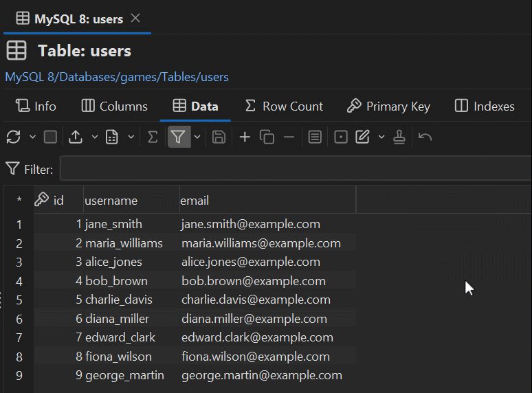This screenshot has width=532, height=393.
Task: Open the Row Count tab
Action: 284,106
